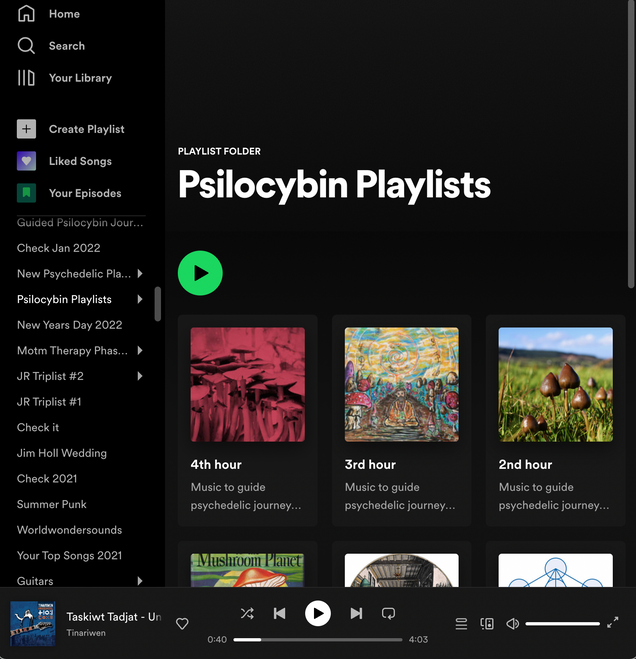This screenshot has width=636, height=659.
Task: Expand Psilocybin Playlists folder arrow
Action: (x=140, y=299)
